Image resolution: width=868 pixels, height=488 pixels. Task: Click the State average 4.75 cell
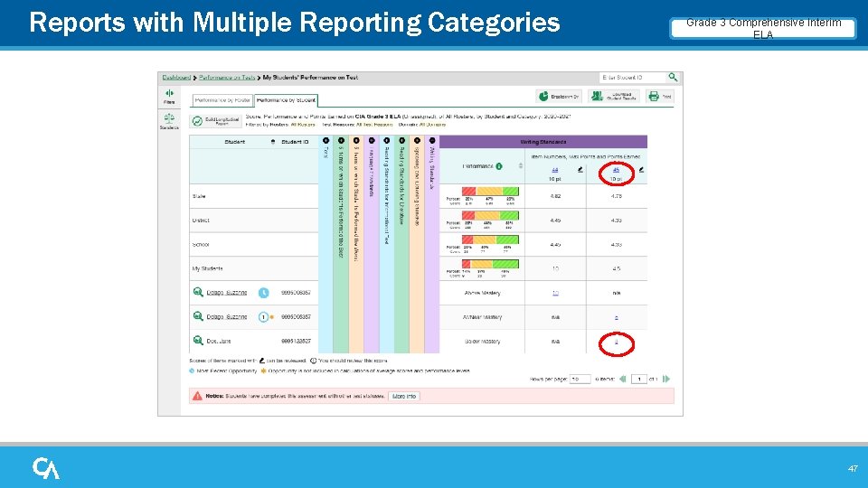[x=617, y=196]
